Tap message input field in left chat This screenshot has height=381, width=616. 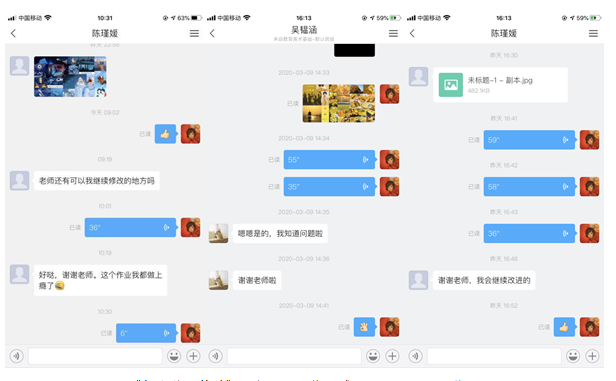(95, 356)
